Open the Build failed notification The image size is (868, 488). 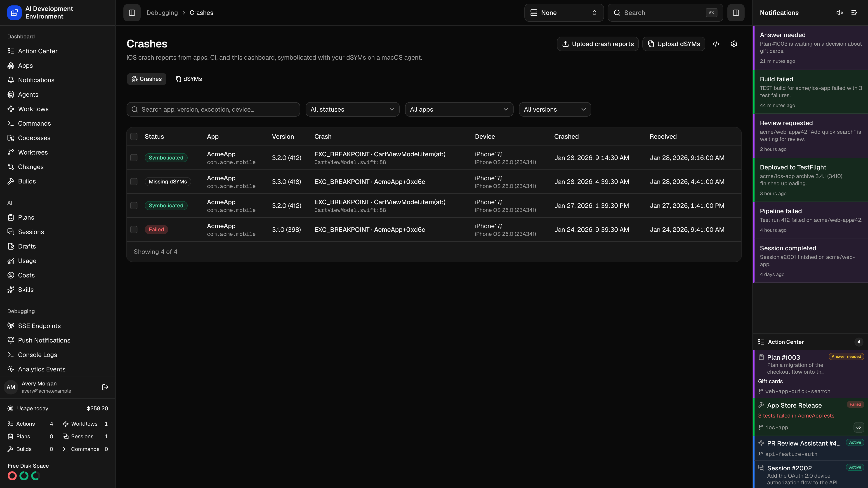pos(810,92)
